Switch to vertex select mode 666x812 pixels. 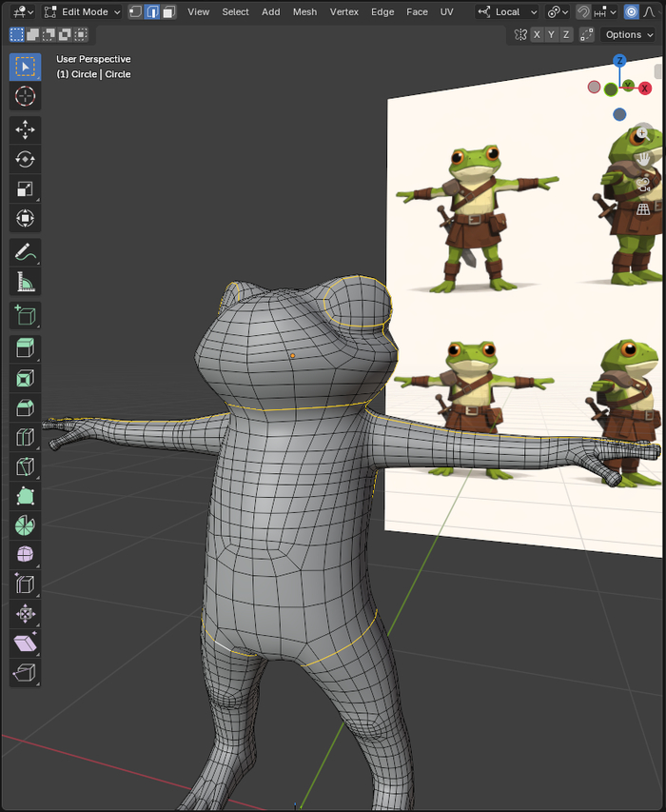point(135,12)
